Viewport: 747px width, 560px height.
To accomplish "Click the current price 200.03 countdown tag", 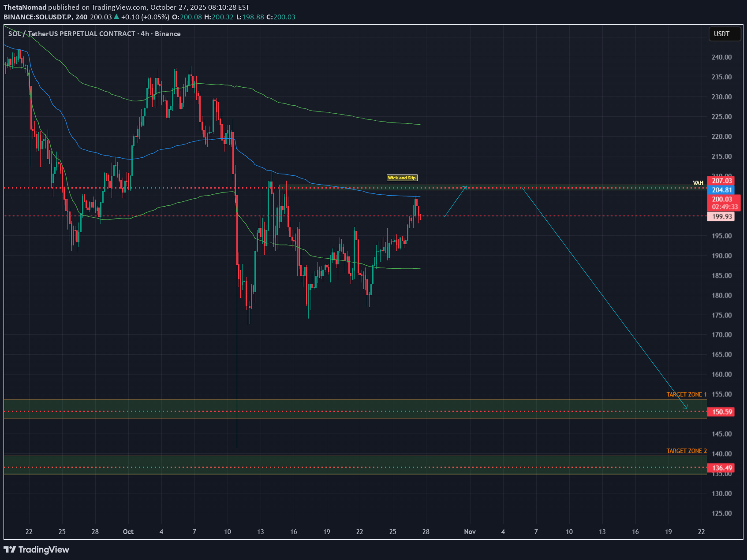I will (x=721, y=203).
